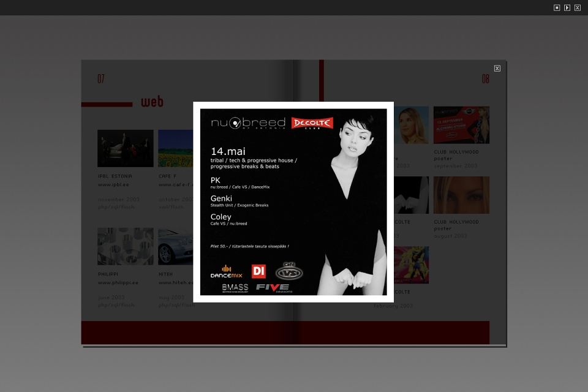The height and width of the screenshot is (392, 588).
Task: Click the red DI logo on the poster
Action: pos(258,271)
